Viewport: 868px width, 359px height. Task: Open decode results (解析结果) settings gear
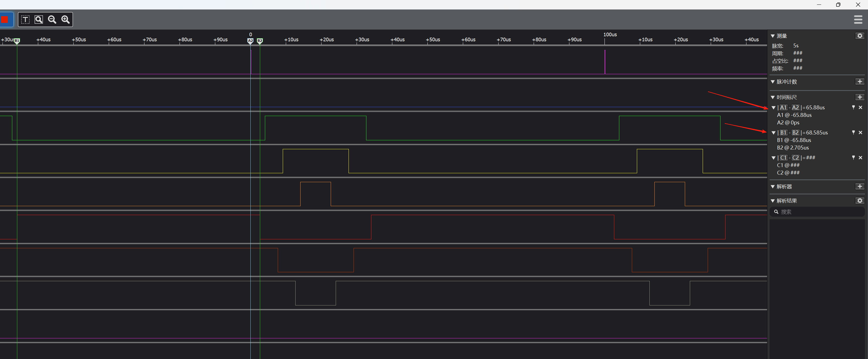point(860,201)
